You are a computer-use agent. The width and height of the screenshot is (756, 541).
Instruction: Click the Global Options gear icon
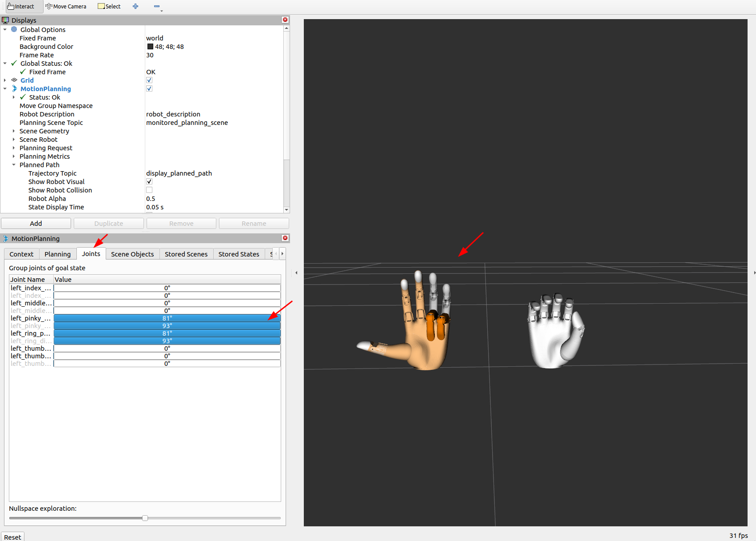(x=14, y=29)
